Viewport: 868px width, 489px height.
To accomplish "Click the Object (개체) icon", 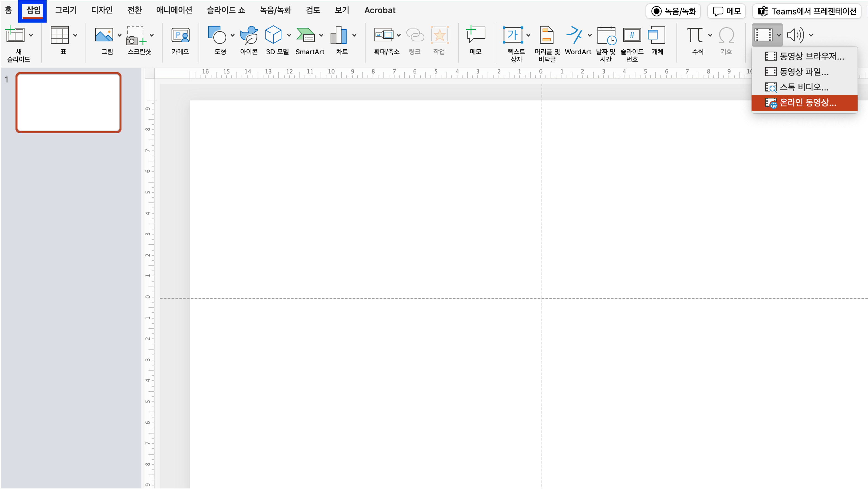I will (657, 35).
